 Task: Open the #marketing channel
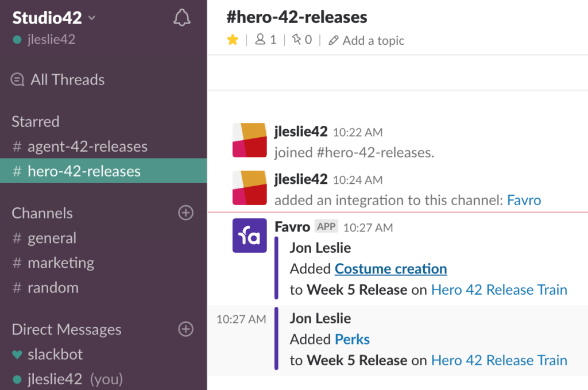[x=61, y=262]
